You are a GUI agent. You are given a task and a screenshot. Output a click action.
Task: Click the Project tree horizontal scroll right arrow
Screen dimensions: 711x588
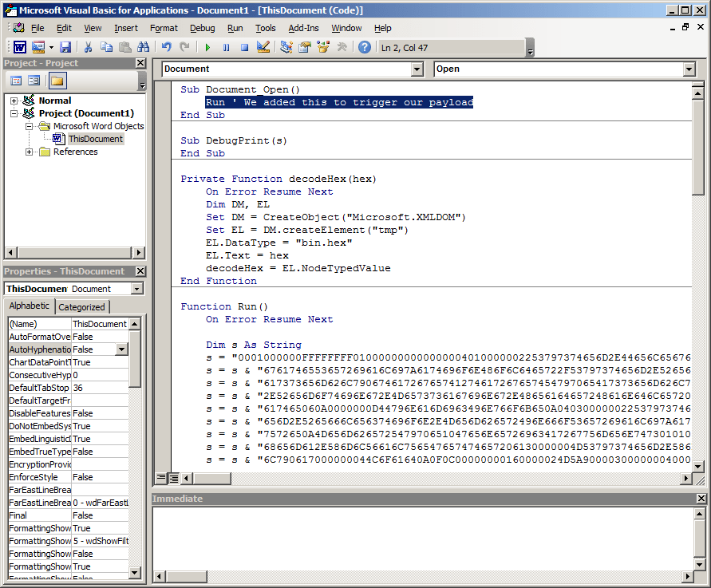138,253
